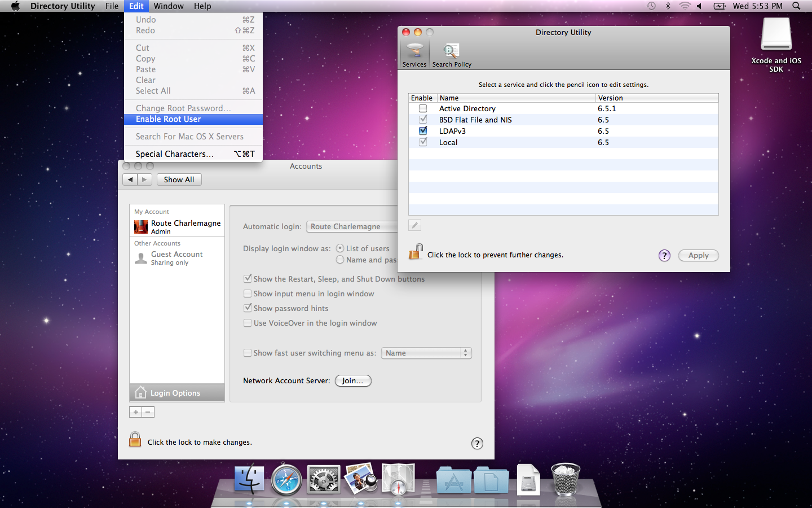Open Finder from the Dock
812x508 pixels.
249,479
